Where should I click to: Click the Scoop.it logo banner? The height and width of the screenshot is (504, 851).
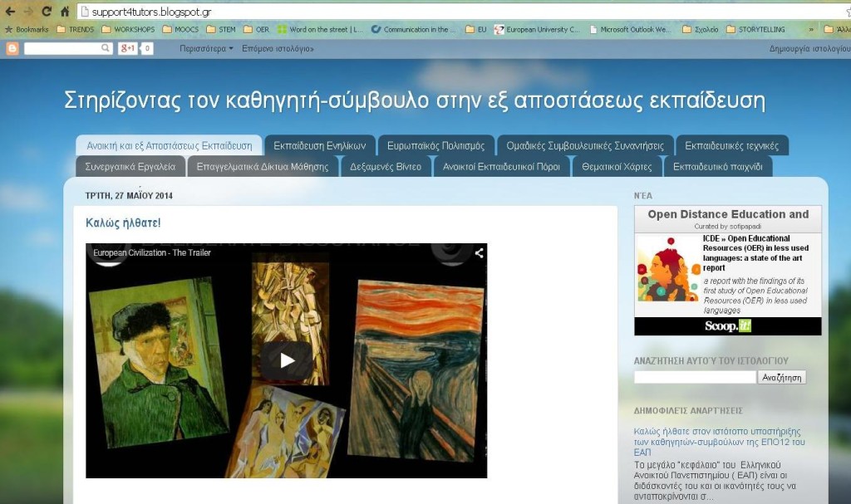coord(728,326)
